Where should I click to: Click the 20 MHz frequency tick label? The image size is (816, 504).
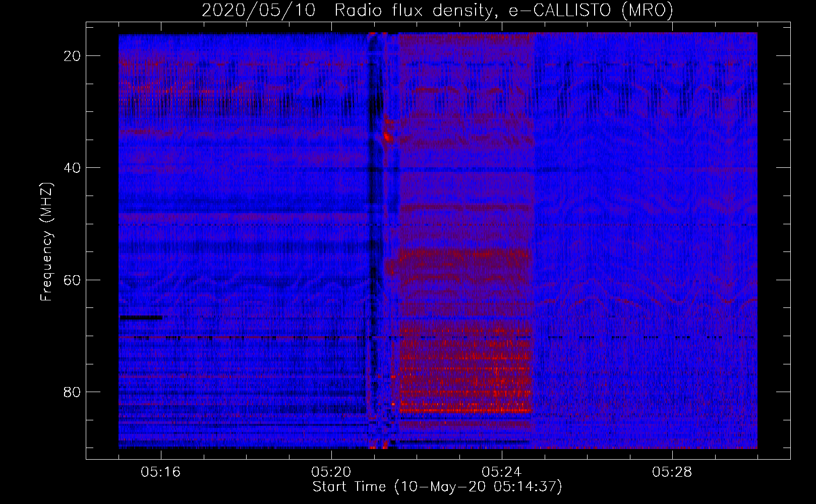(x=72, y=56)
